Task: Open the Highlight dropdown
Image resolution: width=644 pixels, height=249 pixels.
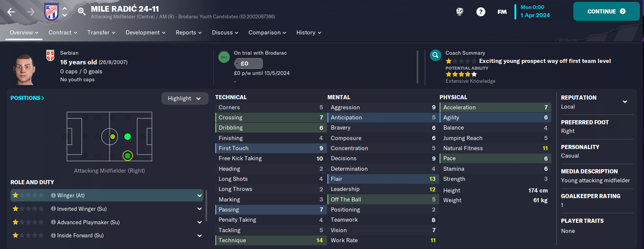Action: 185,98
